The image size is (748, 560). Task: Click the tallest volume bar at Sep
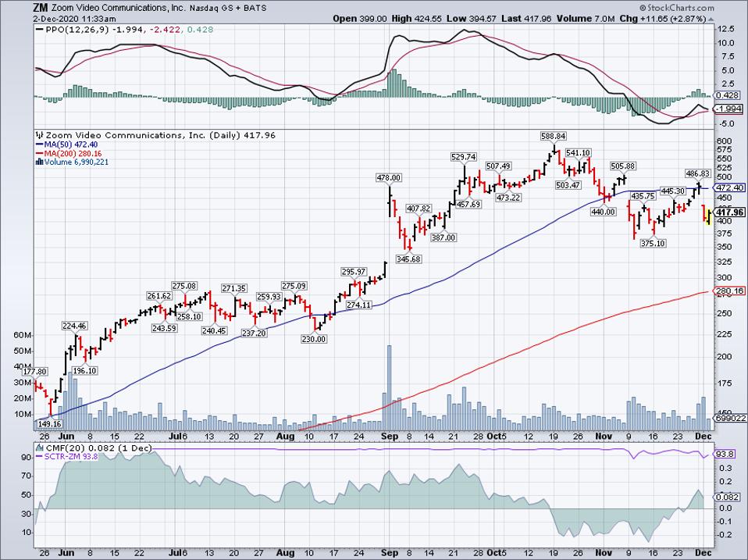coord(389,387)
